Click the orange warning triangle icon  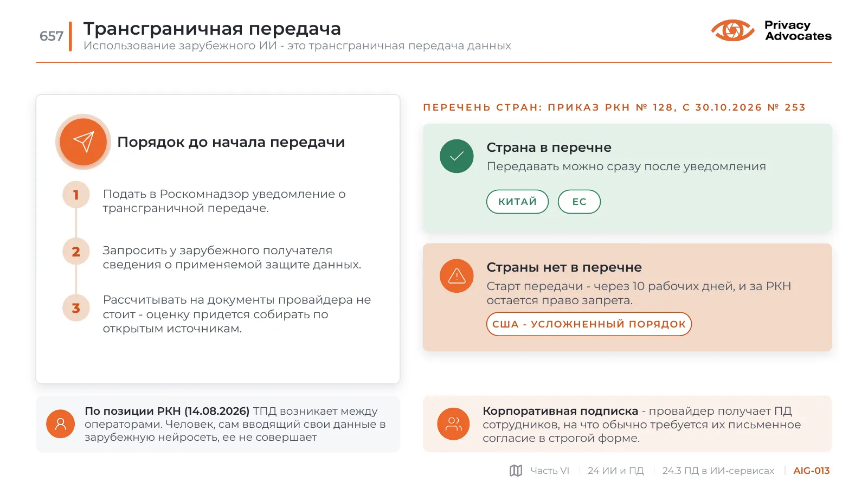tap(456, 276)
